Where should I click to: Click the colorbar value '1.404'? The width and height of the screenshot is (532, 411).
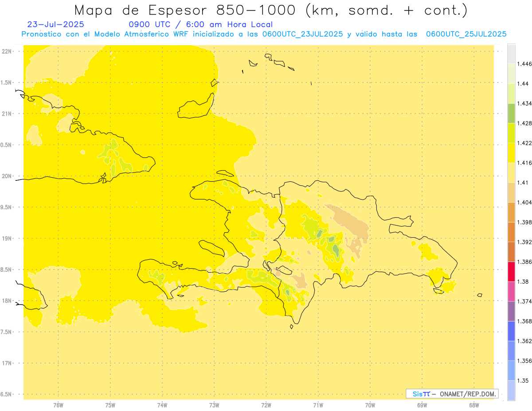(525, 202)
